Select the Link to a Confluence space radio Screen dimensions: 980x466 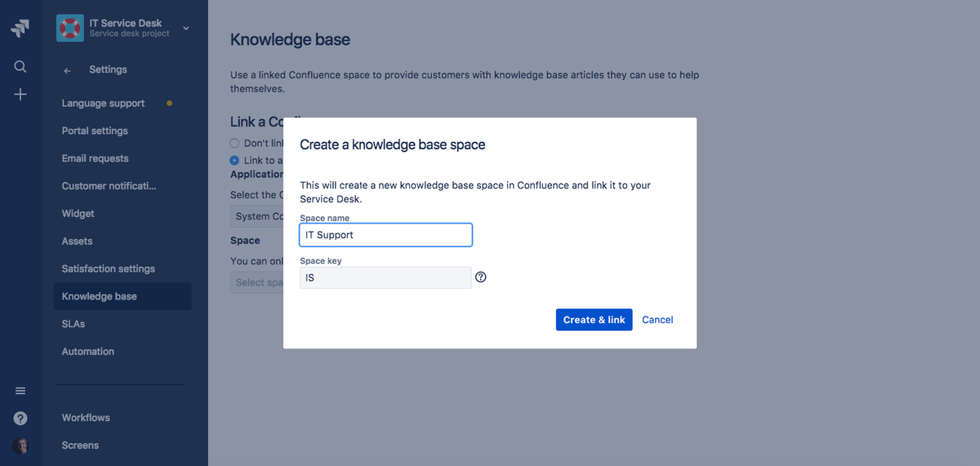click(235, 160)
